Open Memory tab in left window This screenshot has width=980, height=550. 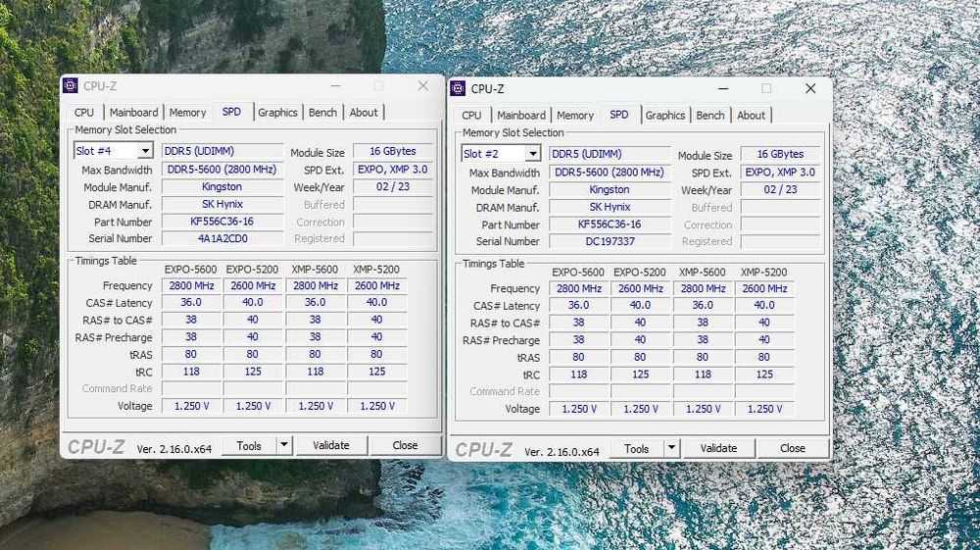point(187,113)
